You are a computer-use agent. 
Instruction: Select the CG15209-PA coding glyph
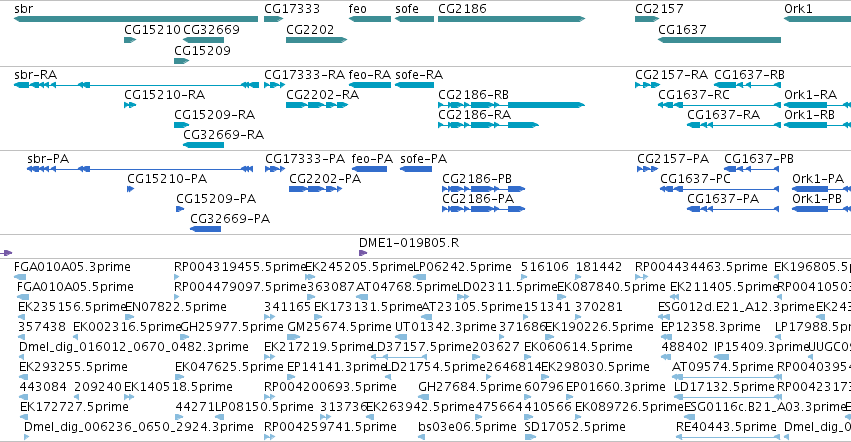180,209
